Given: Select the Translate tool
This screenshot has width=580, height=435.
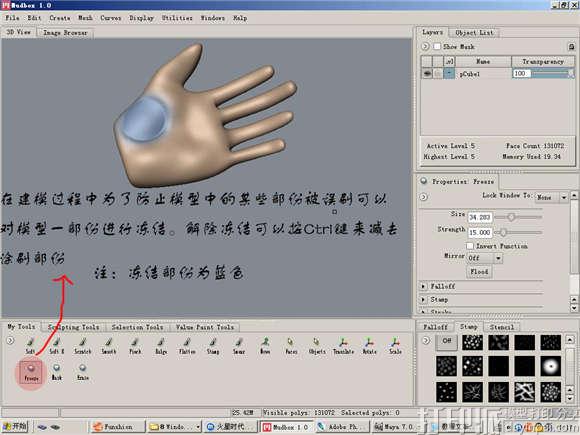Looking at the screenshot, I should point(343,345).
